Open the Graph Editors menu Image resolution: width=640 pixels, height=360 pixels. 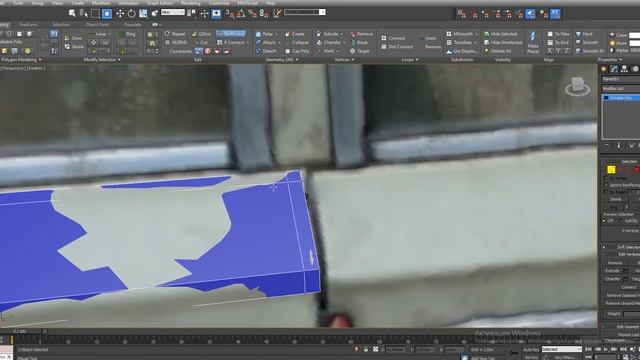(x=160, y=3)
